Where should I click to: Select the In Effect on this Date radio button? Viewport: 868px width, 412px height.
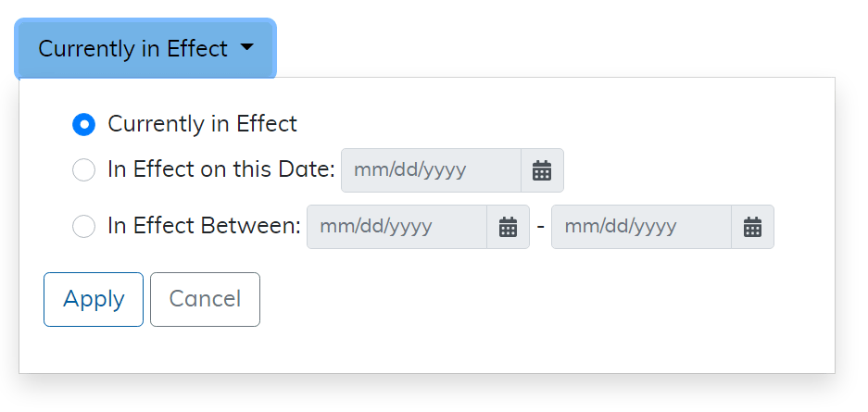tap(83, 170)
